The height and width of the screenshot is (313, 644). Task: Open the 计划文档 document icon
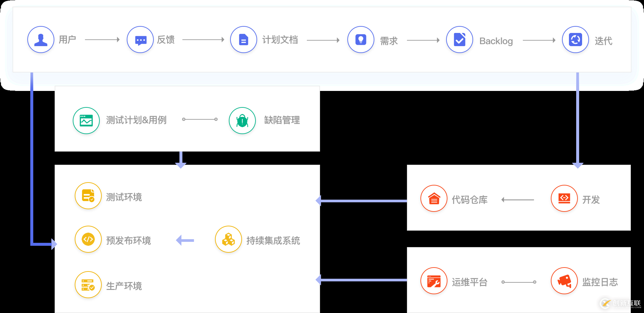coord(243,39)
